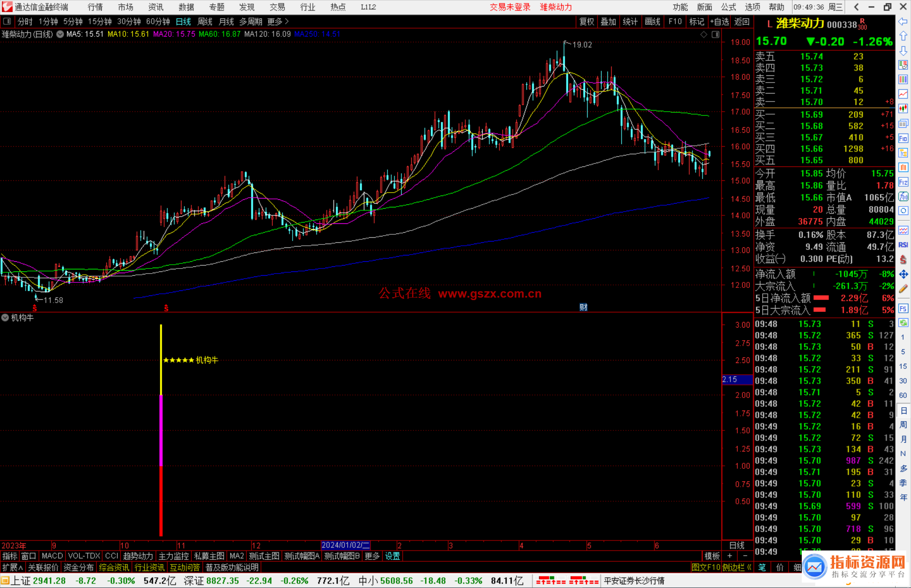The width and height of the screenshot is (911, 588).
Task: Click the F12 icon in right sidebar
Action: [903, 182]
